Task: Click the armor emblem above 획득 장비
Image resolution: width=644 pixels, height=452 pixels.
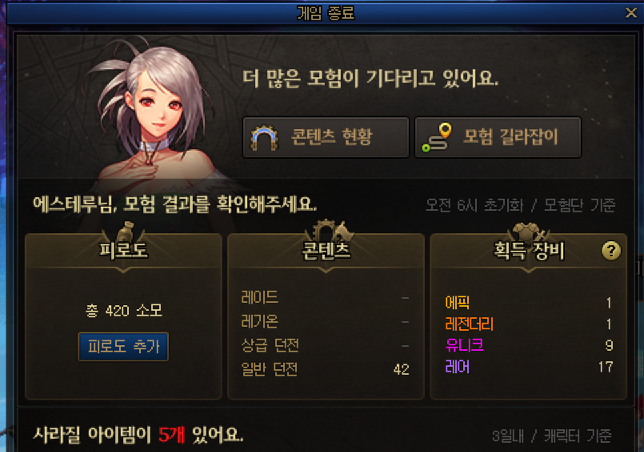Action: tap(528, 232)
